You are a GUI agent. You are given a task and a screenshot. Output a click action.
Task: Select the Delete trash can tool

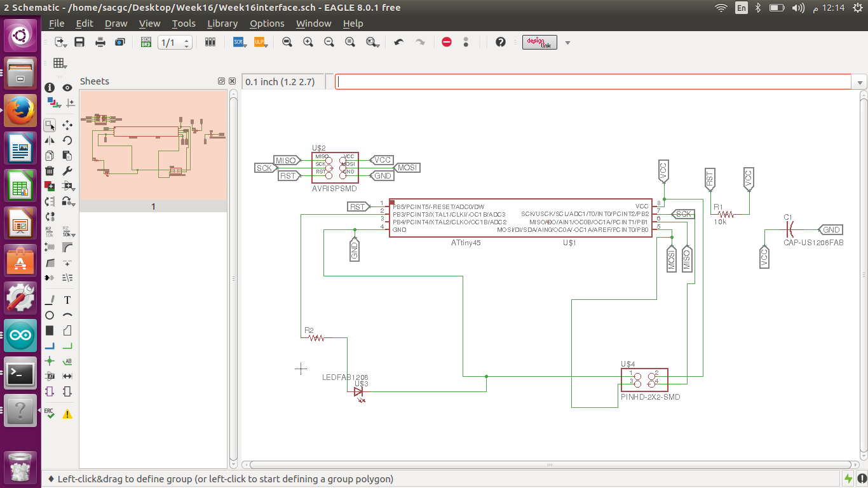pyautogui.click(x=50, y=171)
